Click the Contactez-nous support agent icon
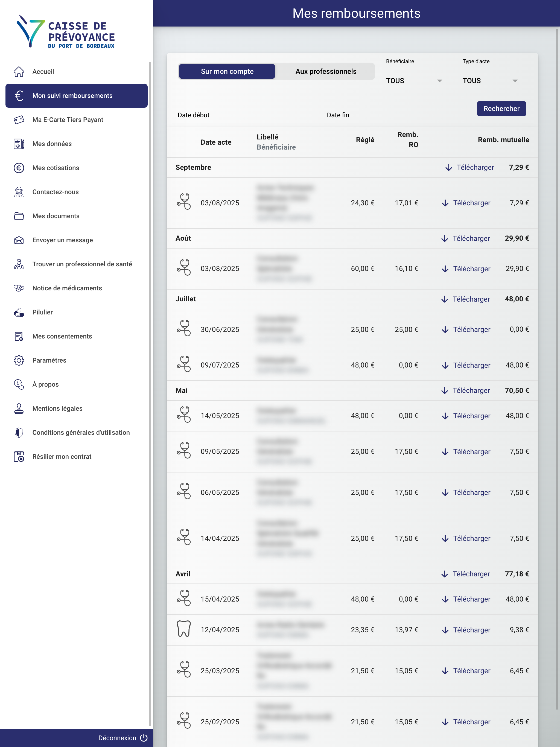This screenshot has height=747, width=560. (19, 192)
